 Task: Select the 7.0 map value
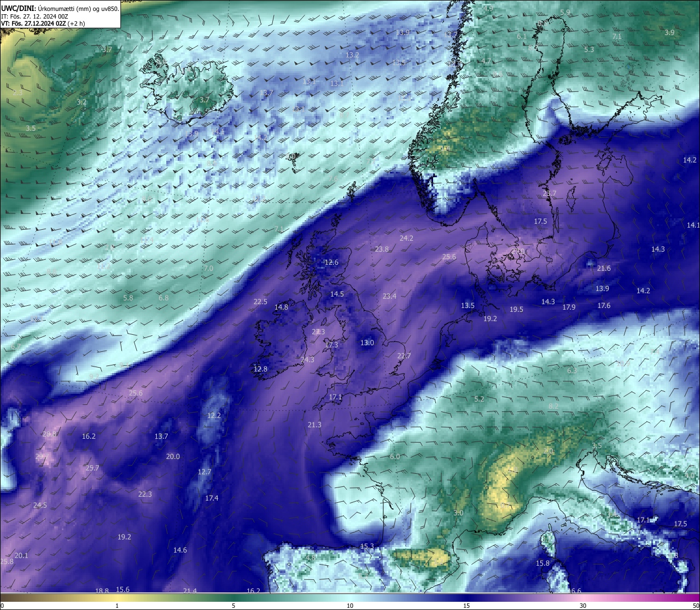[208, 269]
